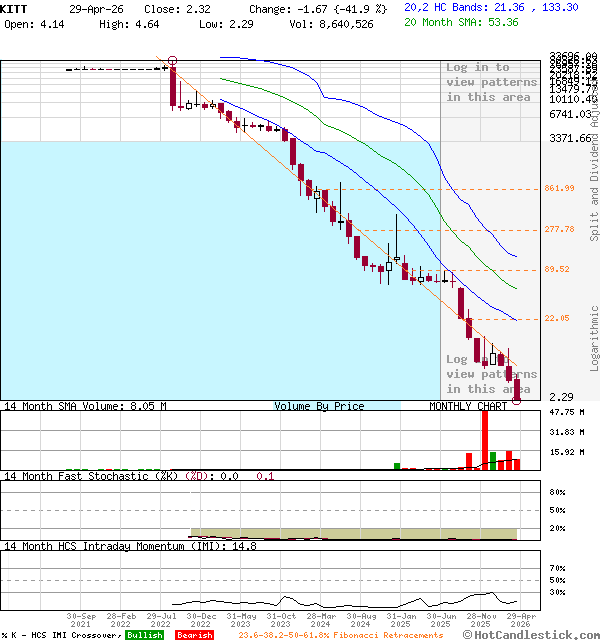Click the 89.52 Fibonacci retracement label
600x640 pixels.
(557, 270)
